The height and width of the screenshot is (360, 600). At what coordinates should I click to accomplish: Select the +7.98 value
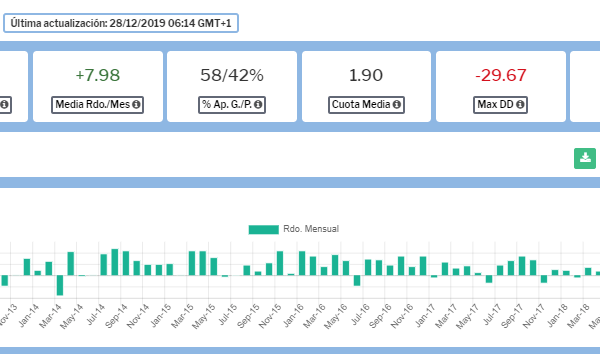(98, 75)
